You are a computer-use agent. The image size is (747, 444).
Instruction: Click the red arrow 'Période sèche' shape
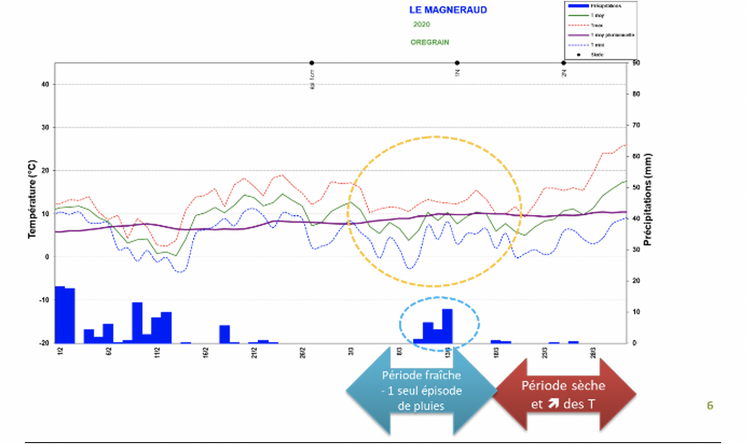(x=566, y=393)
